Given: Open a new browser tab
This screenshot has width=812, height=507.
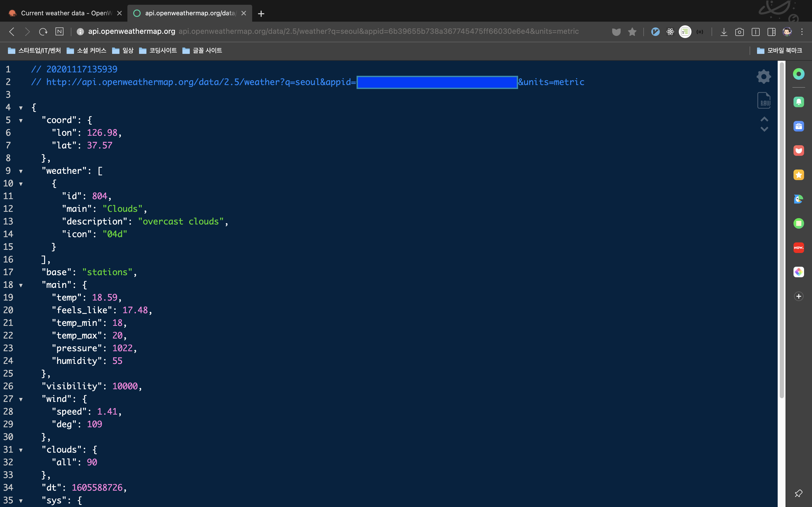Looking at the screenshot, I should pyautogui.click(x=261, y=13).
